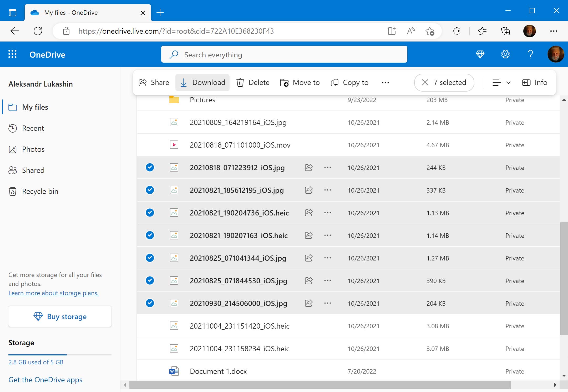Open the Shared section in sidebar
Screen dimensions: 568x392
33,170
